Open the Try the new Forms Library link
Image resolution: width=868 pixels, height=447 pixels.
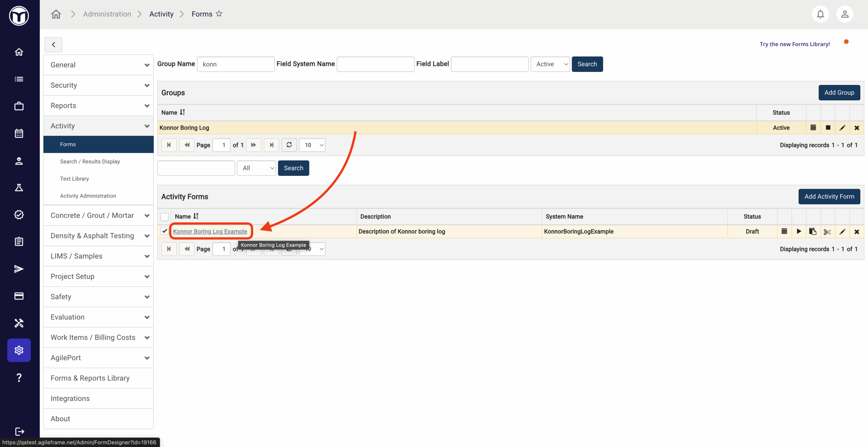tap(794, 44)
